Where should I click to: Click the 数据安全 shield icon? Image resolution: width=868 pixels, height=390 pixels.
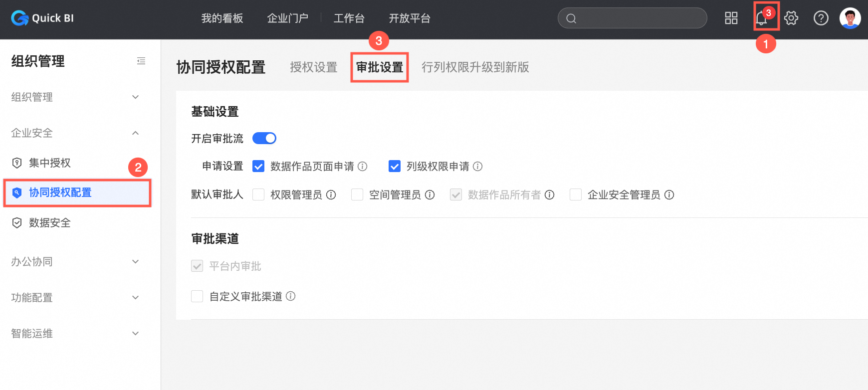pyautogui.click(x=17, y=223)
